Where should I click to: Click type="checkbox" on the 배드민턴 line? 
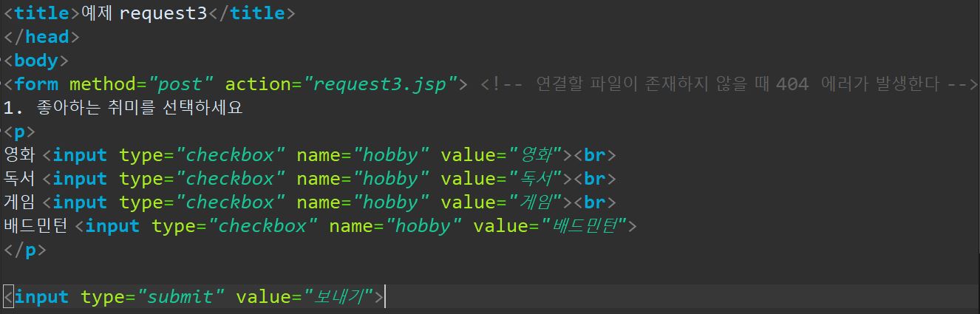[235, 226]
